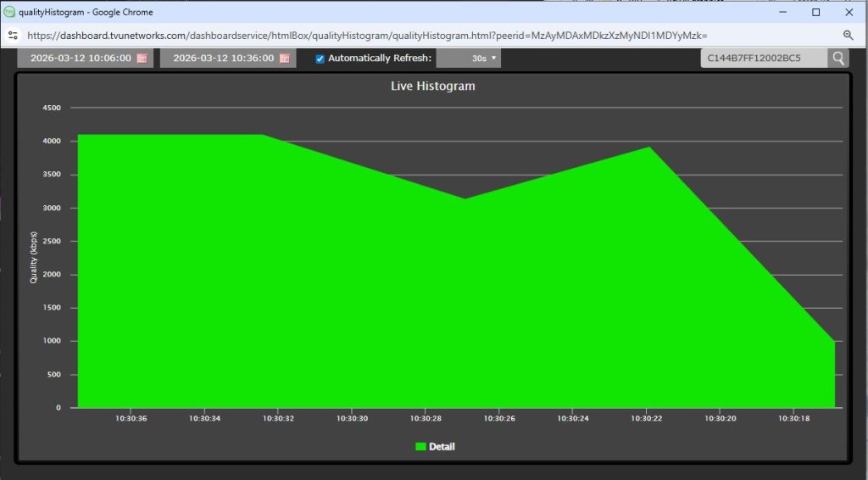Focus the peer ID search box C144B7FF12002BC5
The width and height of the screenshot is (868, 480).
764,59
